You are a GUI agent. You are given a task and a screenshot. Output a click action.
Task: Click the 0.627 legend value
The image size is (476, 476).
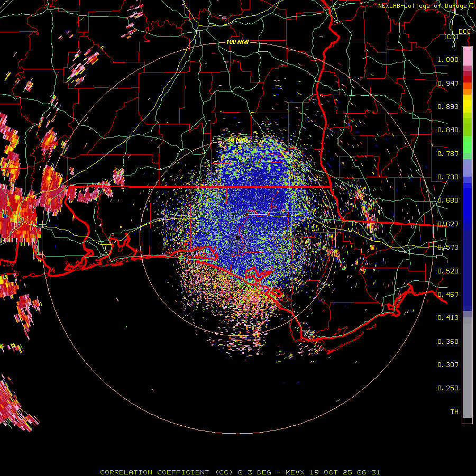pos(448,224)
